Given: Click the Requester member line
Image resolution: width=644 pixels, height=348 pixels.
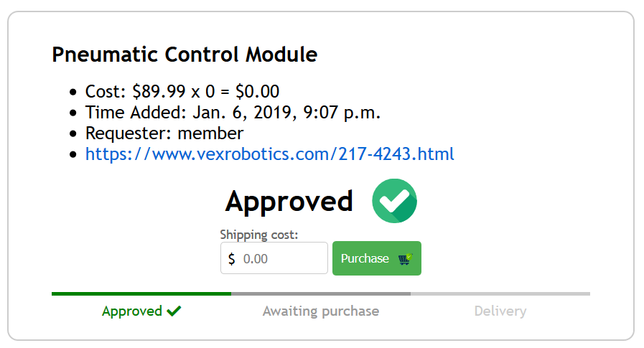Looking at the screenshot, I should (x=164, y=133).
